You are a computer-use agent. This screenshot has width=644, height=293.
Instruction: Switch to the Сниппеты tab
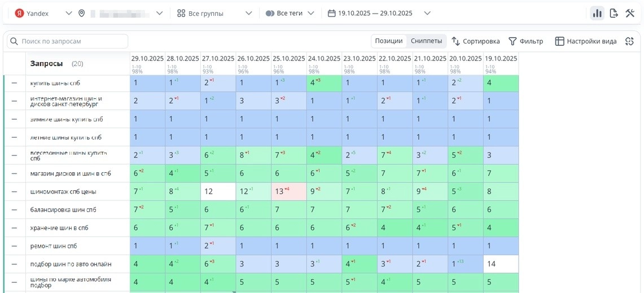[x=426, y=41]
